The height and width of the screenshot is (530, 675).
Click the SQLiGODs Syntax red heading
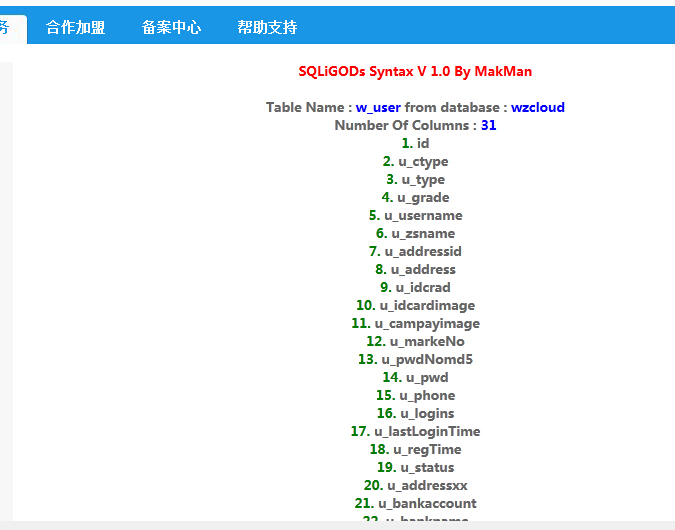[415, 71]
